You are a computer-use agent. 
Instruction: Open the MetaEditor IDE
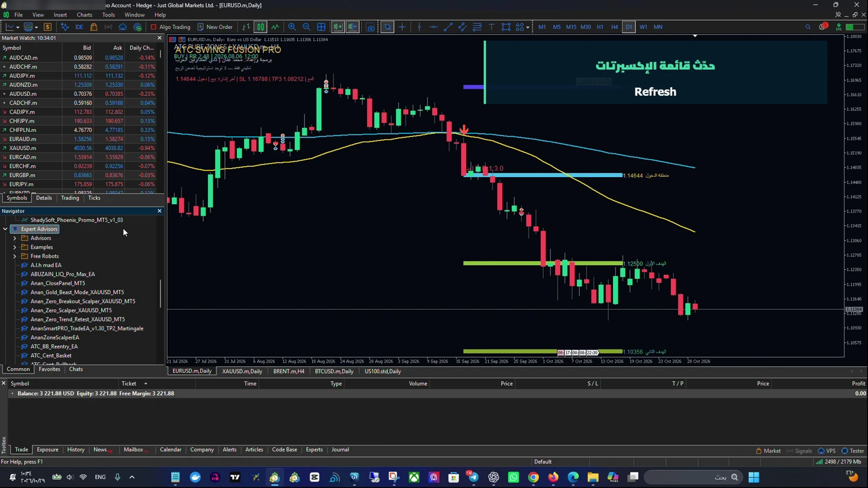(x=79, y=27)
